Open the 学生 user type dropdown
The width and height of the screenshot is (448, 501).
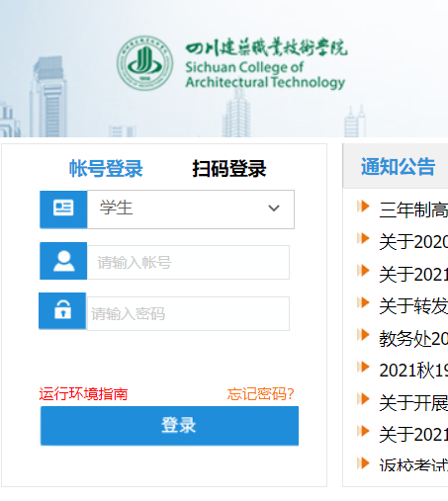(191, 209)
